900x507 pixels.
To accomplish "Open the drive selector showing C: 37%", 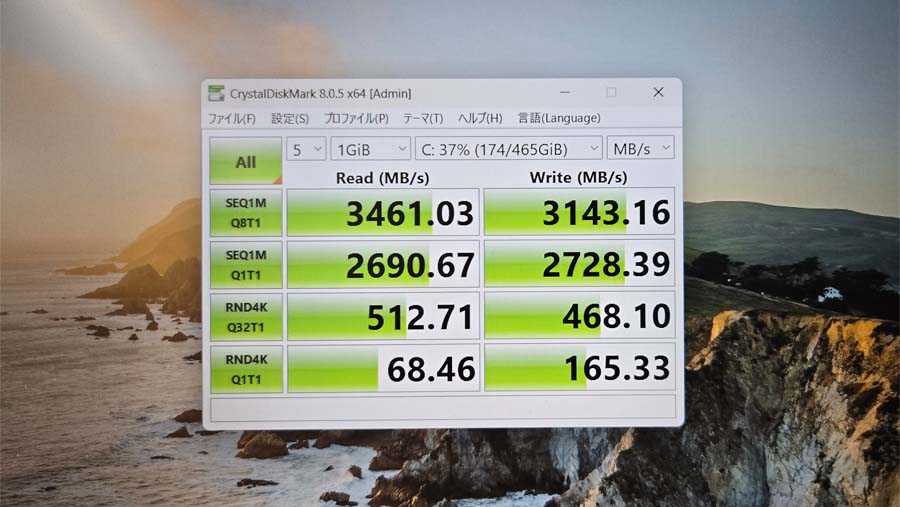I will 509,149.
